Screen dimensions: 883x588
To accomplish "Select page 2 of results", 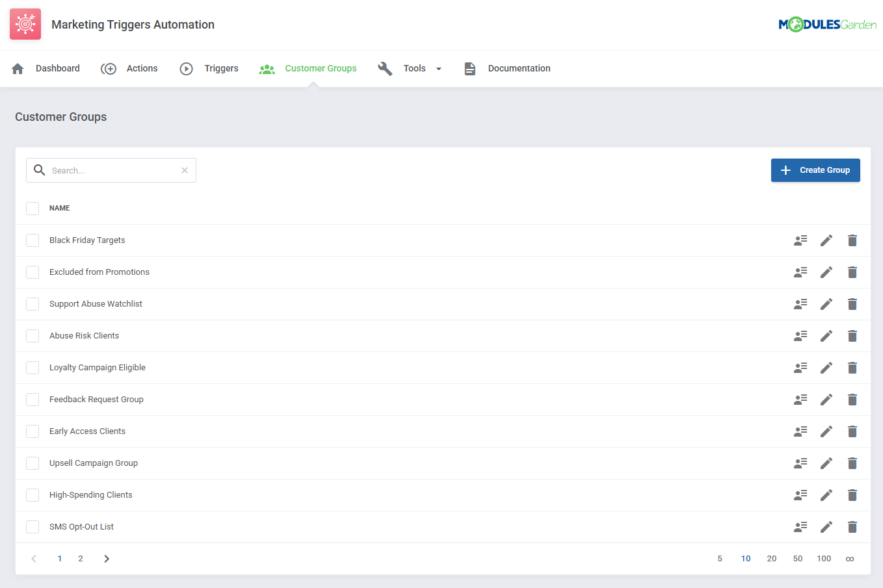I will (x=80, y=558).
